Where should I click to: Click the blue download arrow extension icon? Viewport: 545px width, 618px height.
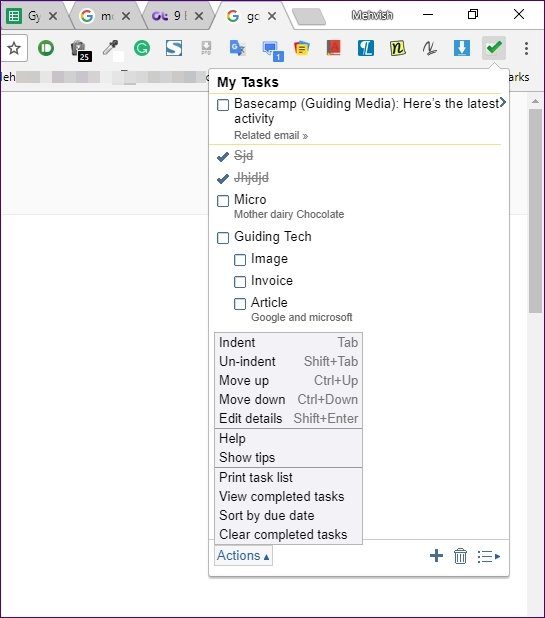461,48
